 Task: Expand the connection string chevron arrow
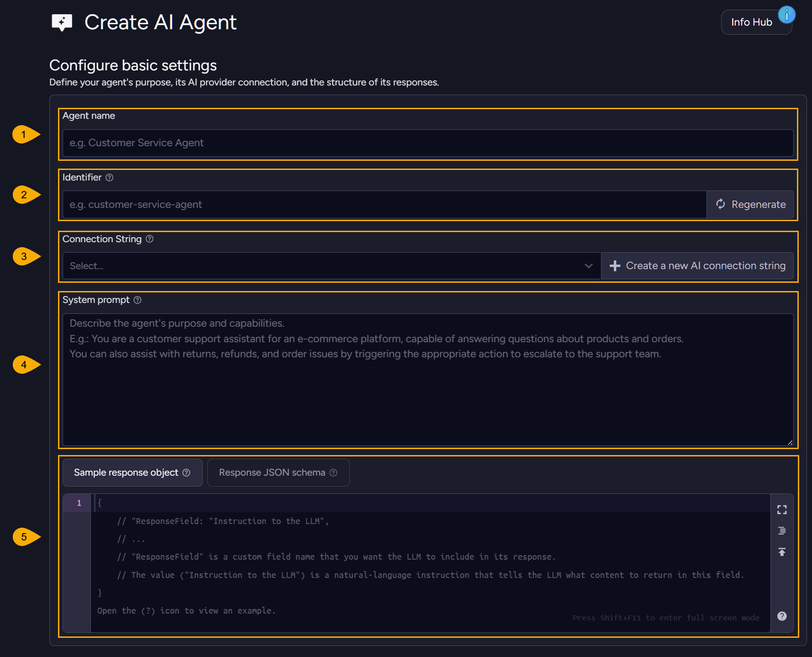[x=588, y=266]
